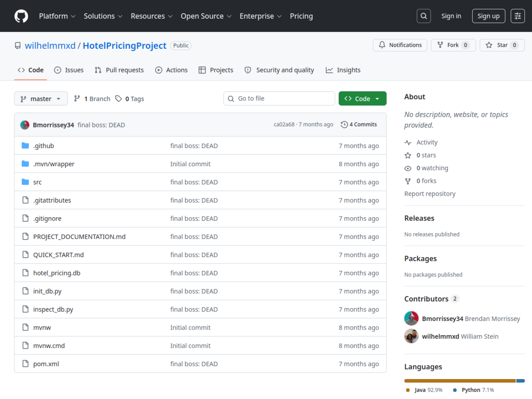Open the Pricing page link
The image size is (532, 399).
tap(301, 16)
